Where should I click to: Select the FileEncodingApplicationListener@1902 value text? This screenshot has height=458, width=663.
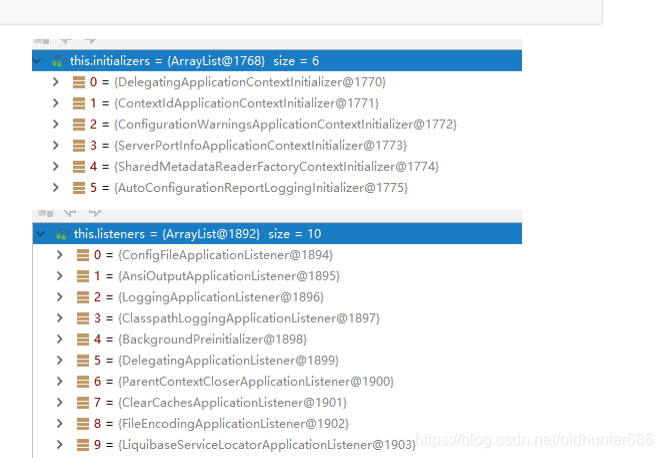click(x=234, y=424)
